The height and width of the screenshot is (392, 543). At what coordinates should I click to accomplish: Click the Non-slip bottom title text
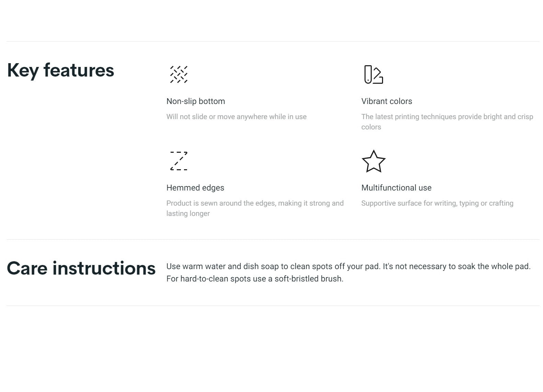196,101
